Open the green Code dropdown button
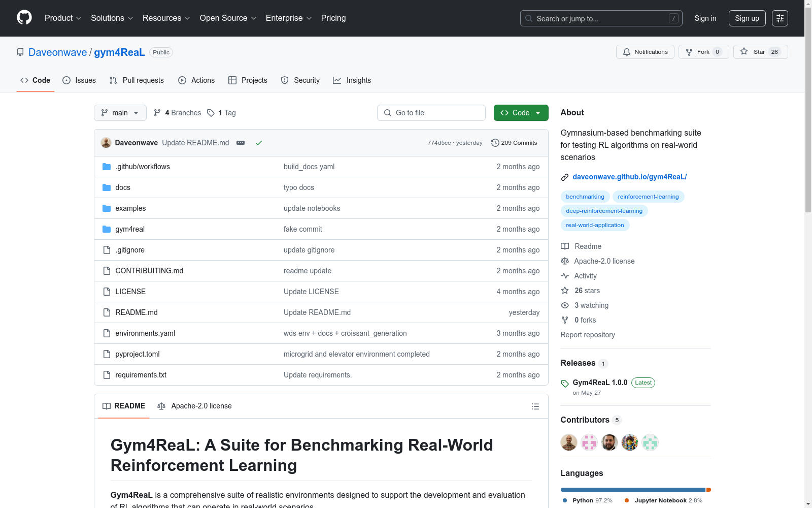812x508 pixels. (x=521, y=113)
